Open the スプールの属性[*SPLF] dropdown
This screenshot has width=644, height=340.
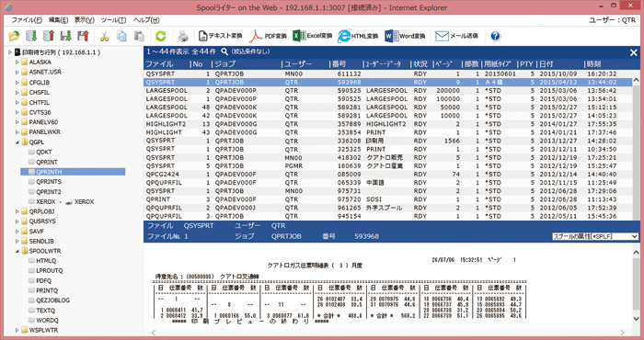click(595, 236)
